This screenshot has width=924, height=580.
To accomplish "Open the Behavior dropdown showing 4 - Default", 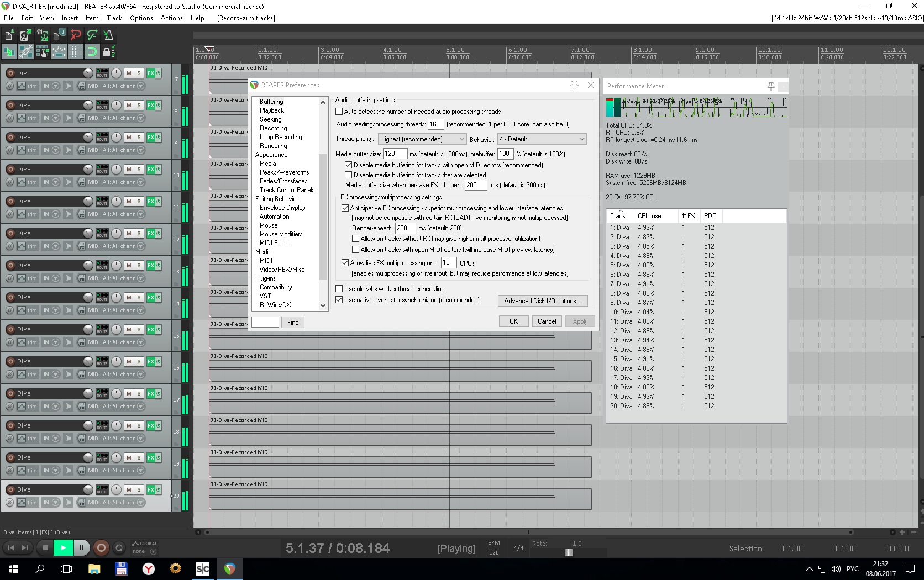I will [x=542, y=139].
